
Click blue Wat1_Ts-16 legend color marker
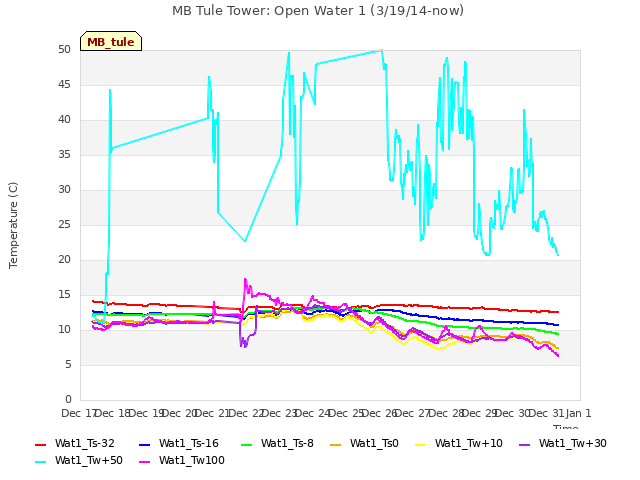tap(145, 444)
